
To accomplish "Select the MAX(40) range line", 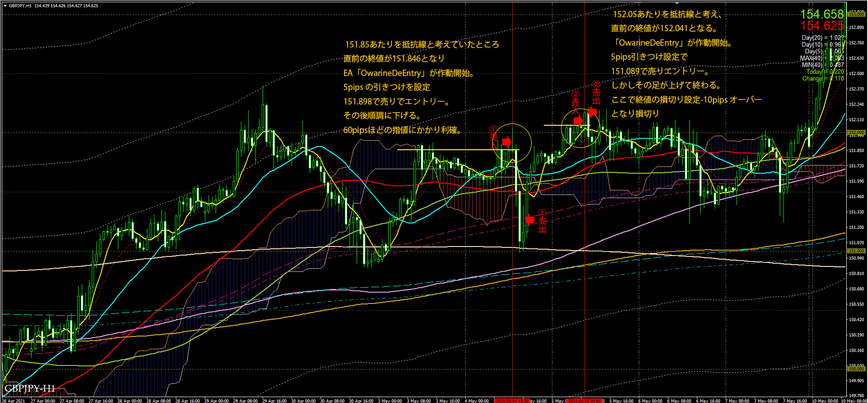I will (x=822, y=58).
